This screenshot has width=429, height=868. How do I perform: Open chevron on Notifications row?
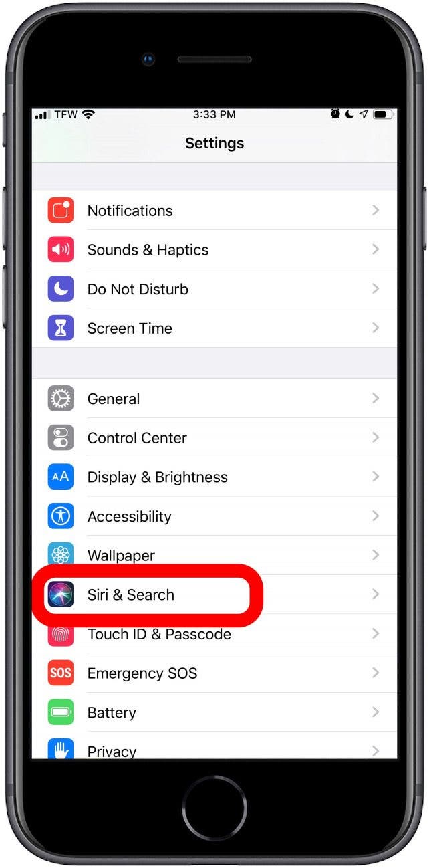pos(376,211)
